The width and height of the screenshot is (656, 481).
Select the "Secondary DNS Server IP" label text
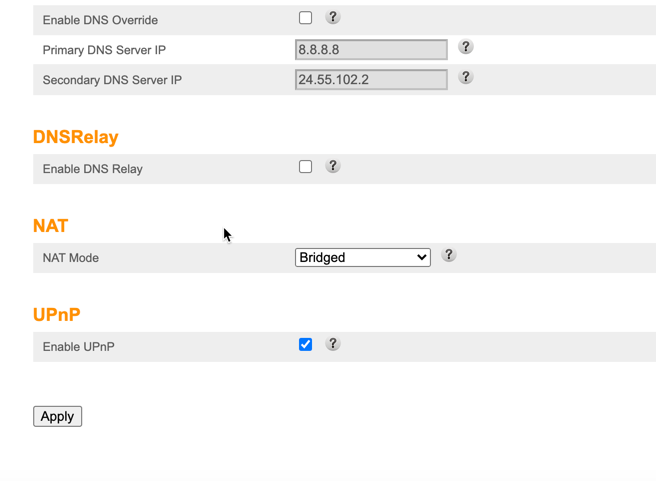point(112,80)
